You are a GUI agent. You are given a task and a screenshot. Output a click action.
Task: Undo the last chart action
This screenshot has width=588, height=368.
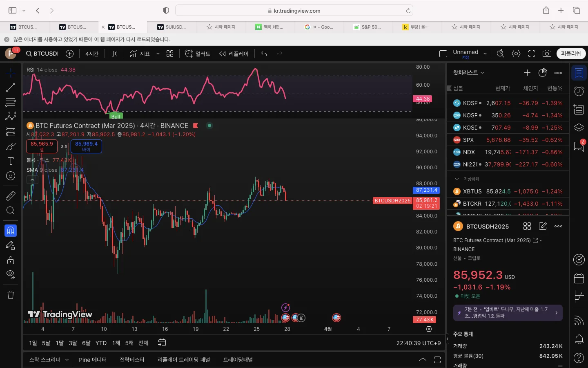264,54
